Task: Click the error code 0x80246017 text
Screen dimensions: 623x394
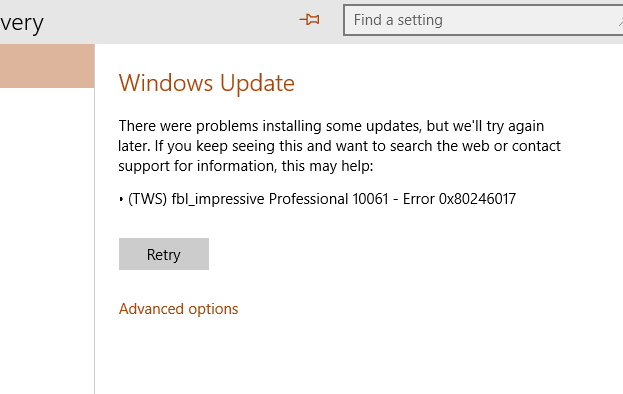Action: click(x=477, y=199)
